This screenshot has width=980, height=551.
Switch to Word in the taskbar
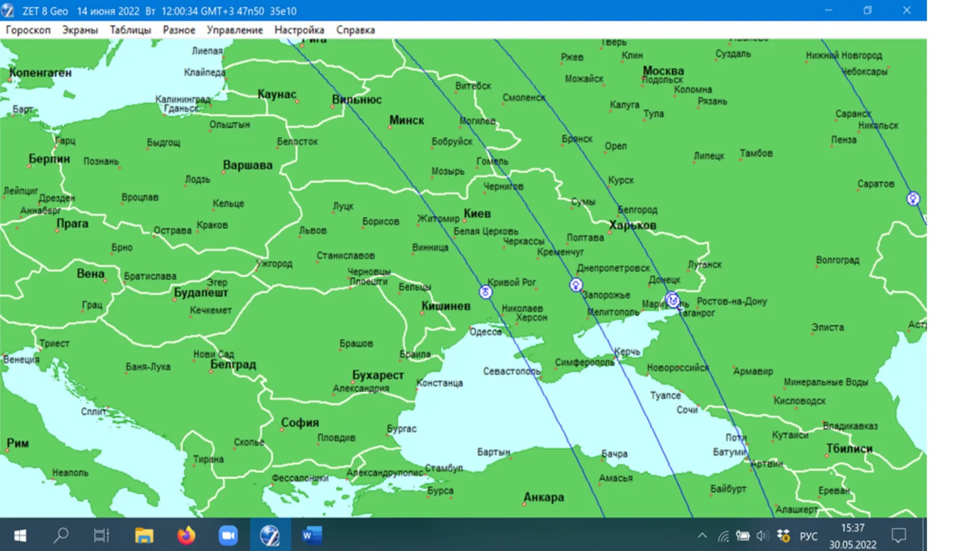pyautogui.click(x=311, y=536)
